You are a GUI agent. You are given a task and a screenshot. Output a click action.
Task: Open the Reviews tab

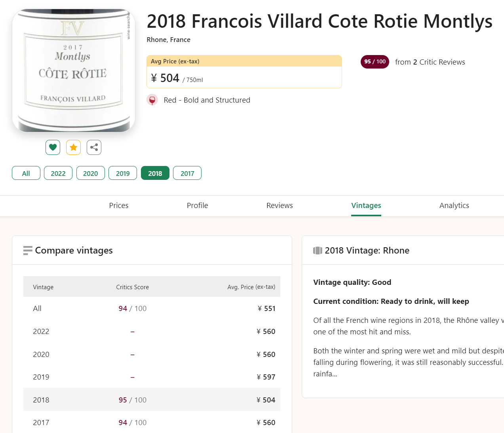coord(280,205)
